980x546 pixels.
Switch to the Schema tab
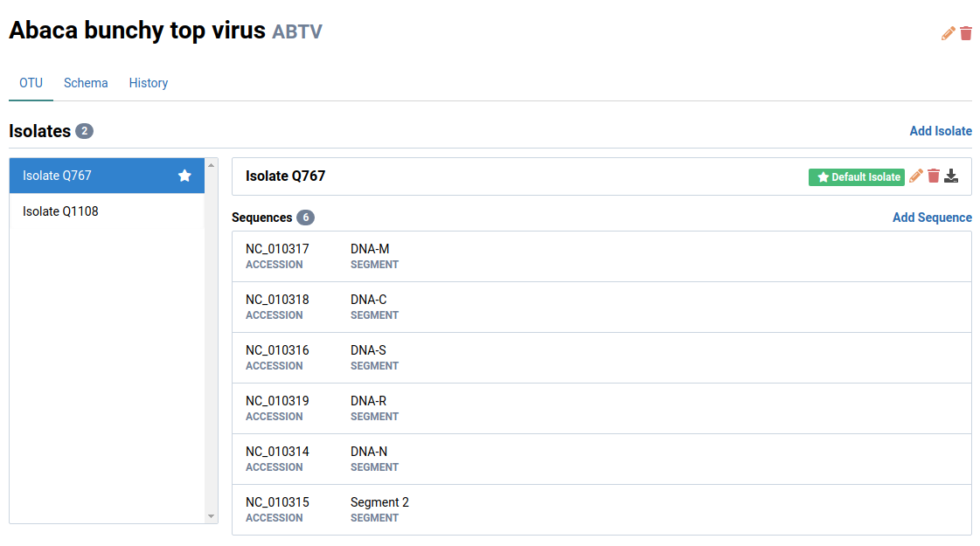coord(86,83)
